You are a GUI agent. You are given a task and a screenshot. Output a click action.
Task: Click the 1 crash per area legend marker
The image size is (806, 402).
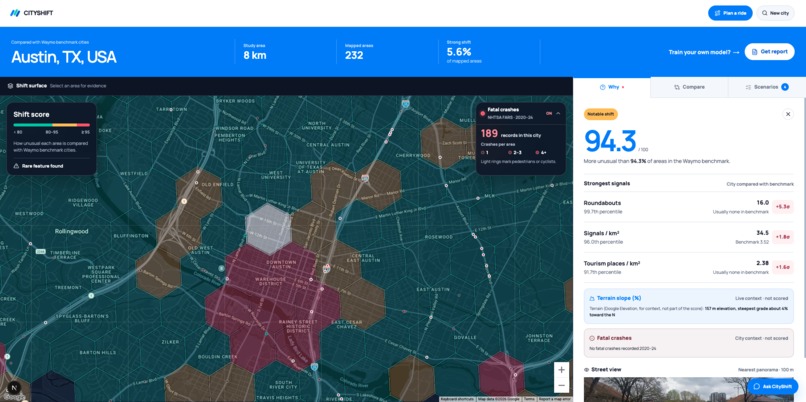pyautogui.click(x=484, y=153)
